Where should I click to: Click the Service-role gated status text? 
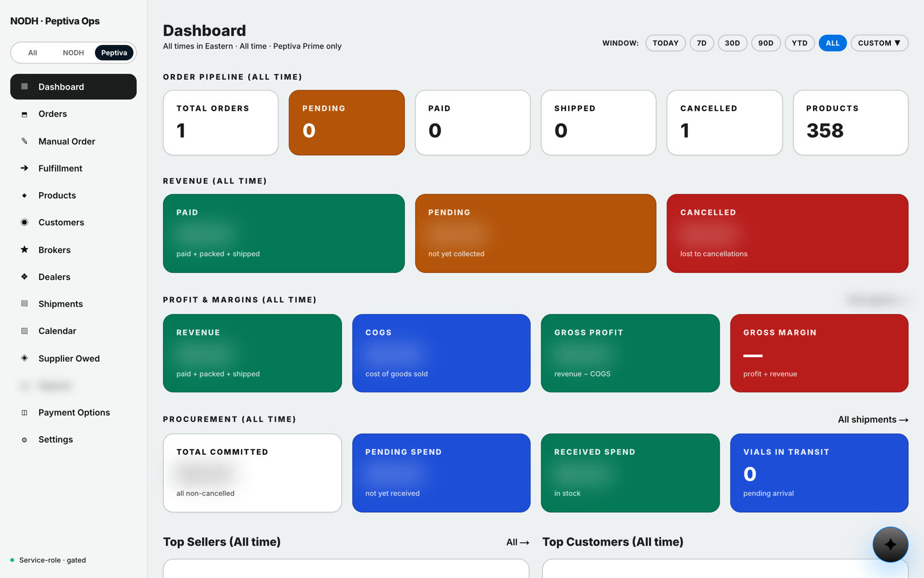(53, 560)
